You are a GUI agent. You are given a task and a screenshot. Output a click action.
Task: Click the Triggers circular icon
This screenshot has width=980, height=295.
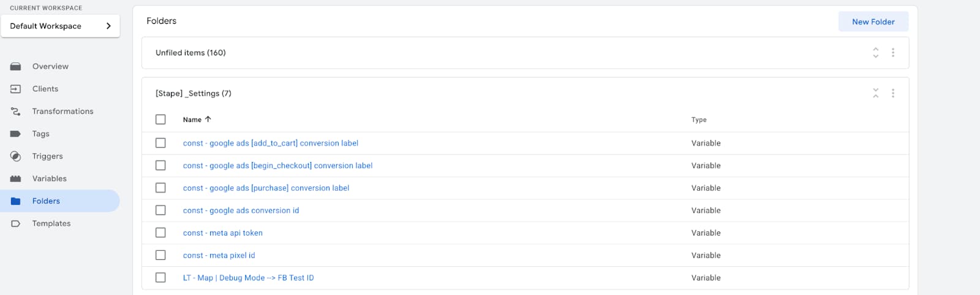[15, 156]
